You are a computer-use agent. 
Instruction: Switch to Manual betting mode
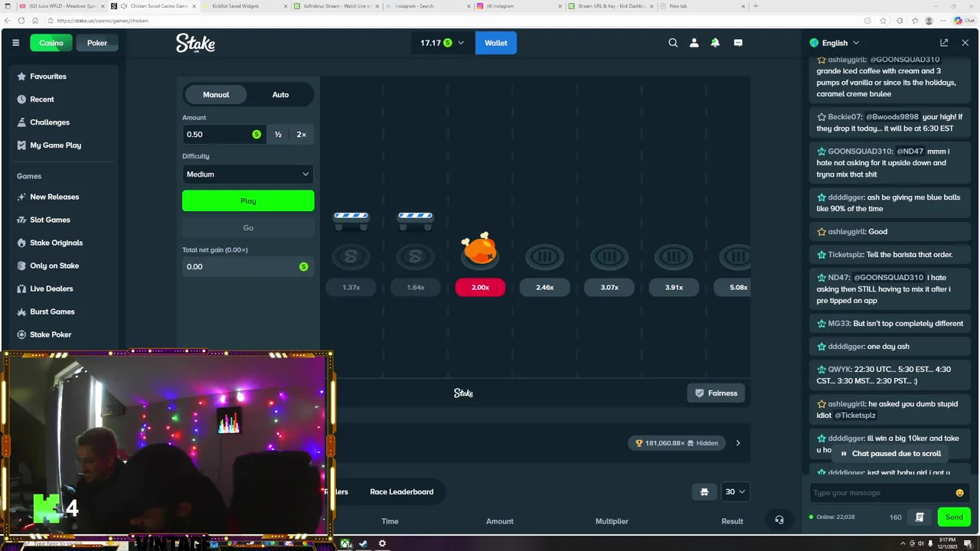coord(216,95)
